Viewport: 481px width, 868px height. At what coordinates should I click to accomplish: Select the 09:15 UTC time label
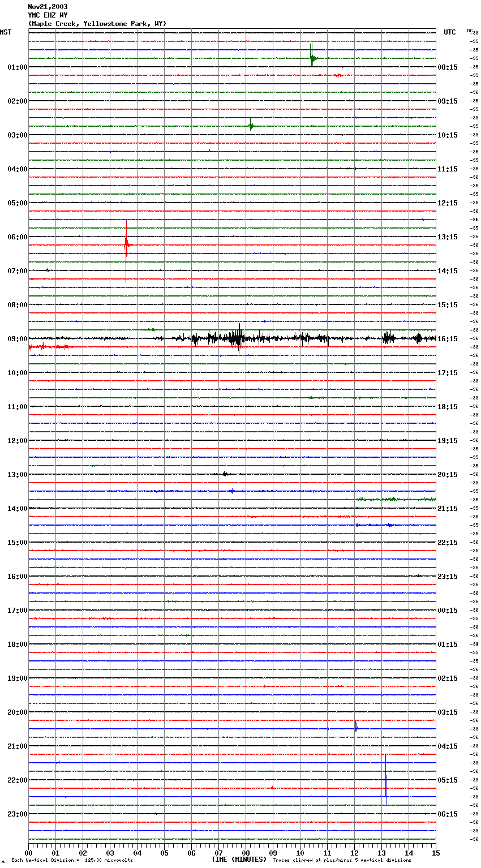448,101
